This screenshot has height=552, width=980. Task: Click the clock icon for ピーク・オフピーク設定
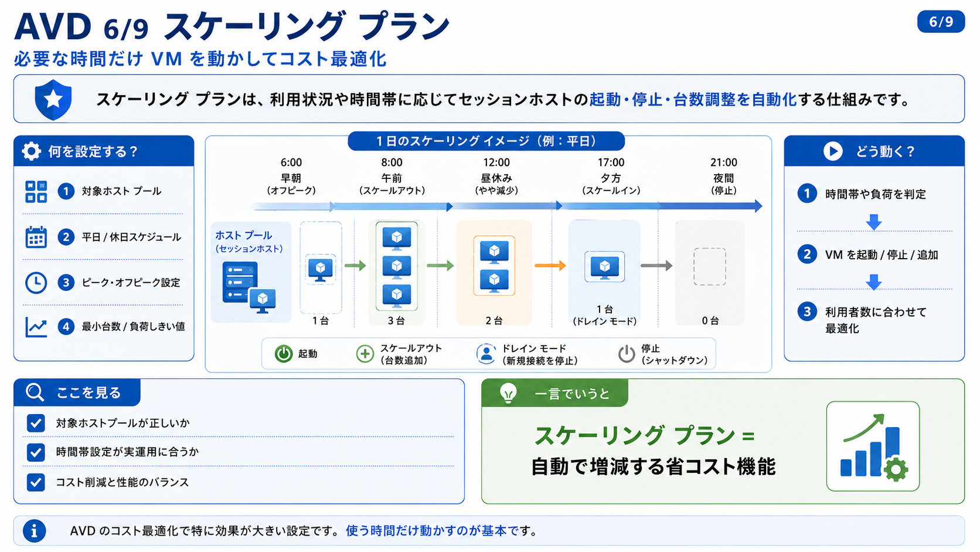[x=36, y=282]
